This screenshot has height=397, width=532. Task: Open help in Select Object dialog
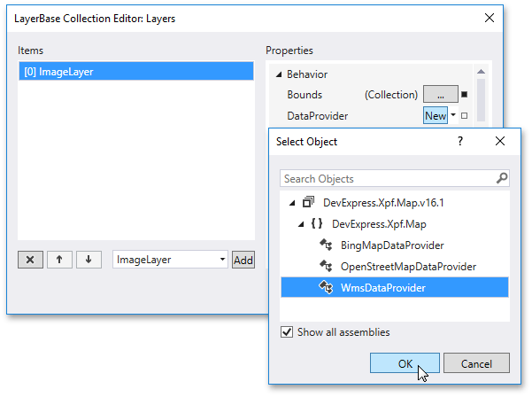tap(459, 141)
